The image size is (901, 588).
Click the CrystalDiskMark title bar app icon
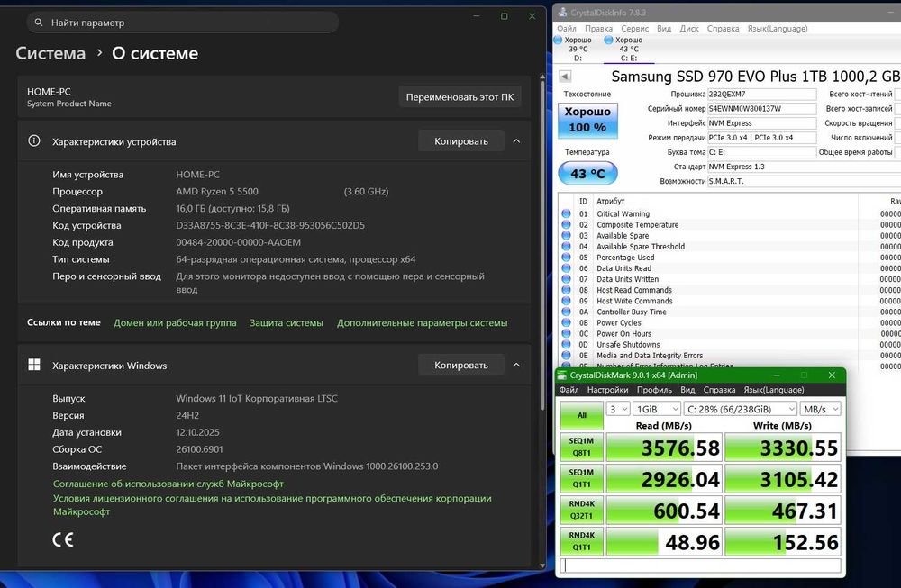[x=562, y=375]
